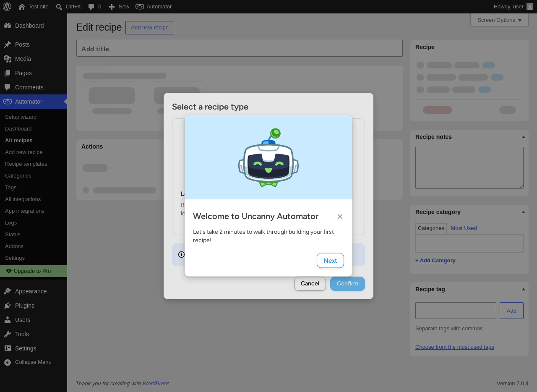This screenshot has width=537, height=392.
Task: Open the Ctrl+K search icon
Action: pos(59,7)
